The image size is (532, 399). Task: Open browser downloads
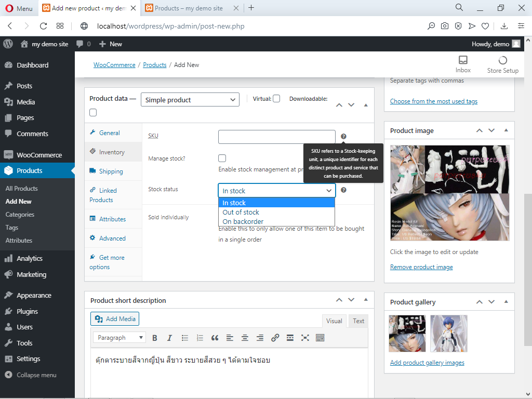[x=504, y=26]
